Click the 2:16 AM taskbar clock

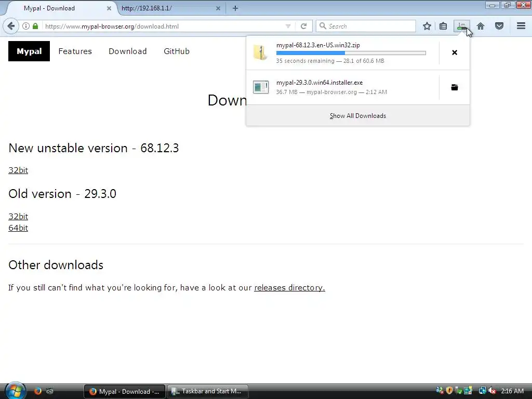[x=512, y=391]
